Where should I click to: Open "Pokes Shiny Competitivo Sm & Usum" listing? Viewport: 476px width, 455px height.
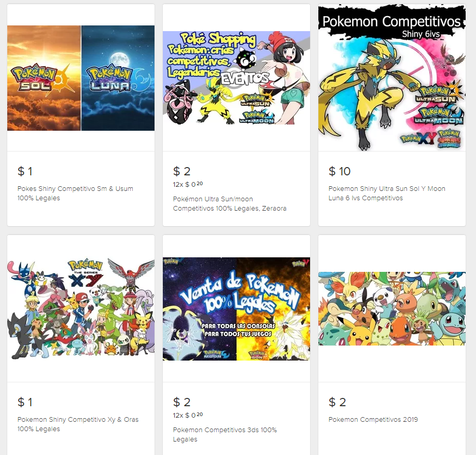75,193
